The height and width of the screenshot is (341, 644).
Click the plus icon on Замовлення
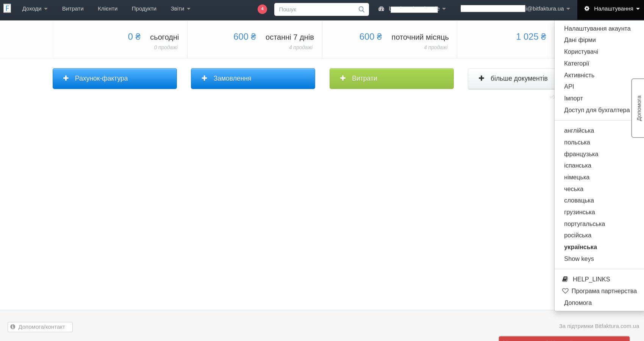205,78
